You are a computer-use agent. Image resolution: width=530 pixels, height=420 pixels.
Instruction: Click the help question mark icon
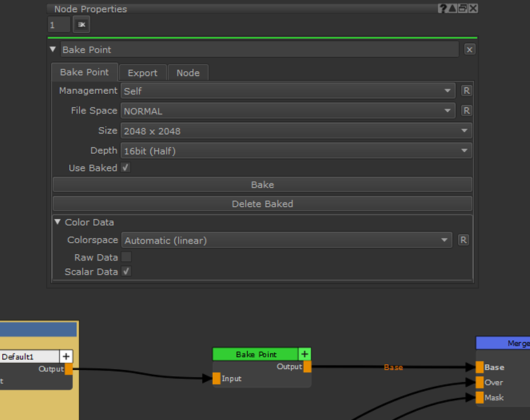pyautogui.click(x=442, y=8)
